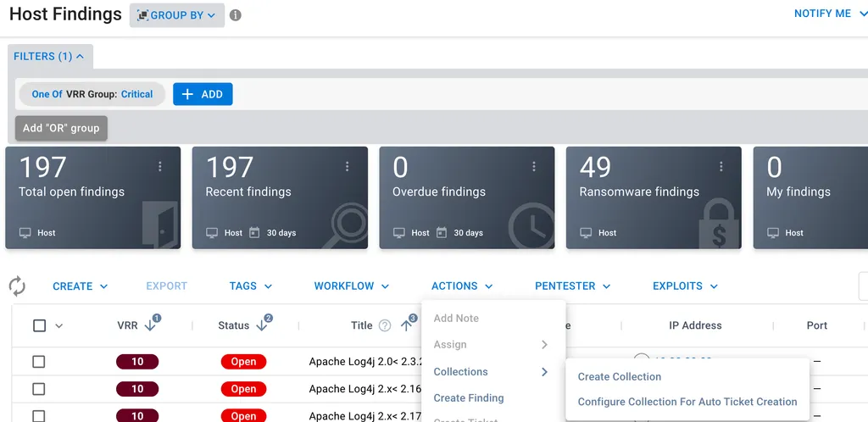Toggle the Actions dropdown menu

point(462,286)
